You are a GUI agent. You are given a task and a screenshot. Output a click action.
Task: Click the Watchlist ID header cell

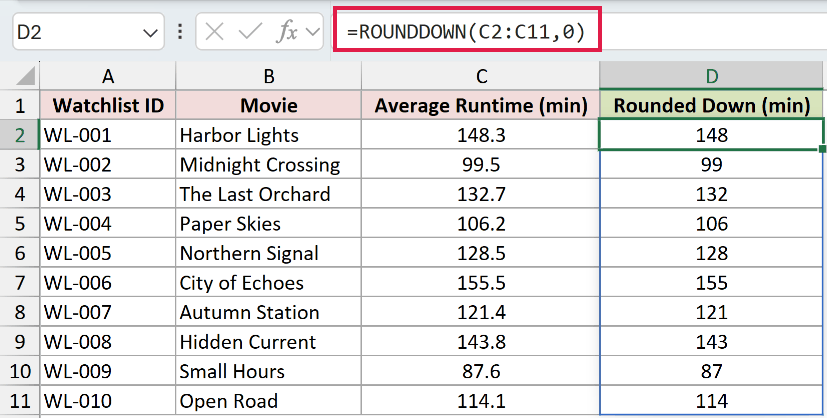(x=108, y=105)
